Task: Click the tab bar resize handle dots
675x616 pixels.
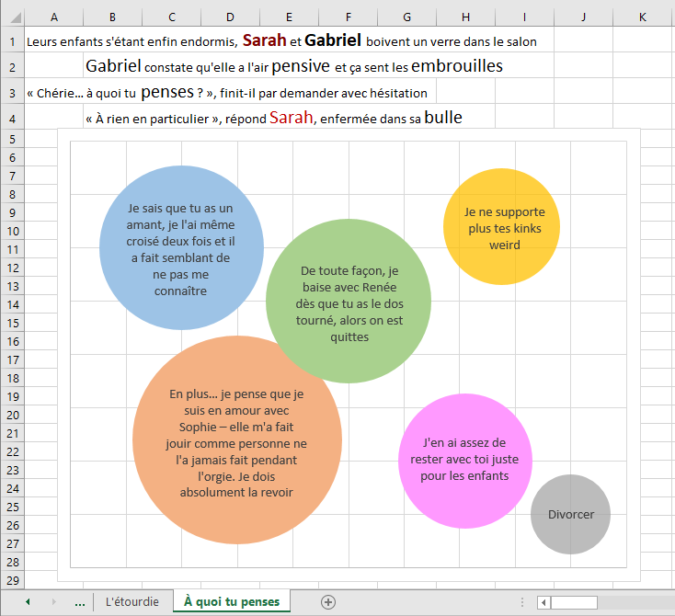Action: pyautogui.click(x=522, y=602)
